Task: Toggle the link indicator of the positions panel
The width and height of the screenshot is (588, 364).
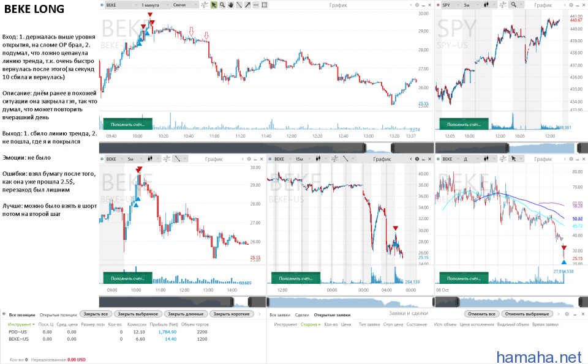Action: point(4,314)
